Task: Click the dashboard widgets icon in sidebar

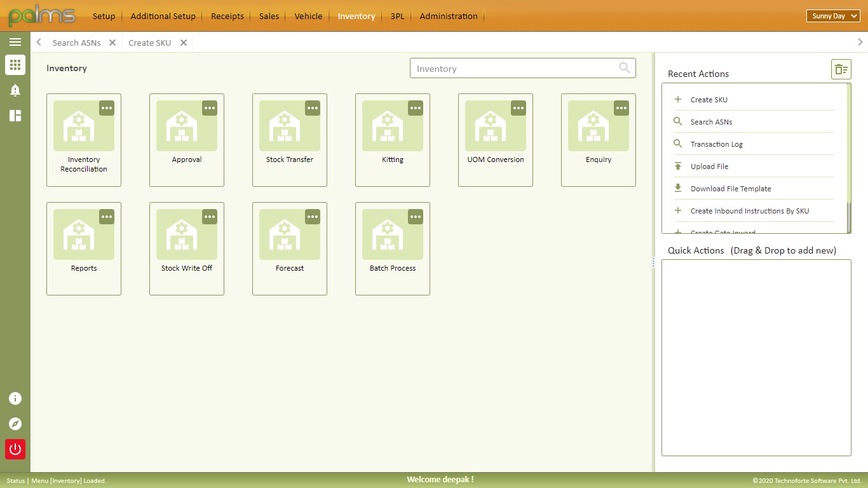Action: click(15, 115)
